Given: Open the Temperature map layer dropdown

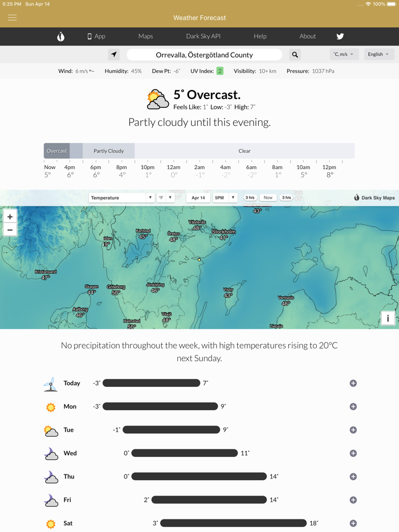Looking at the screenshot, I should coord(121,198).
